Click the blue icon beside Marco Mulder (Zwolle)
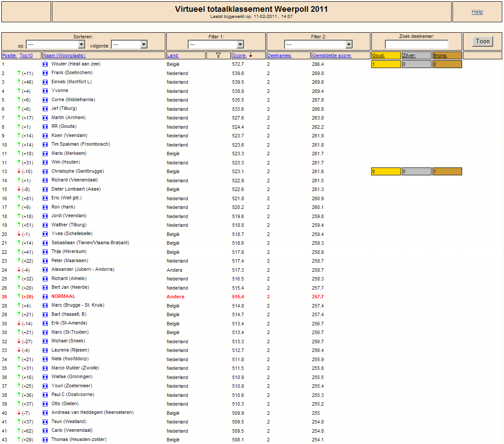This screenshot has height=444, width=504. point(45,368)
